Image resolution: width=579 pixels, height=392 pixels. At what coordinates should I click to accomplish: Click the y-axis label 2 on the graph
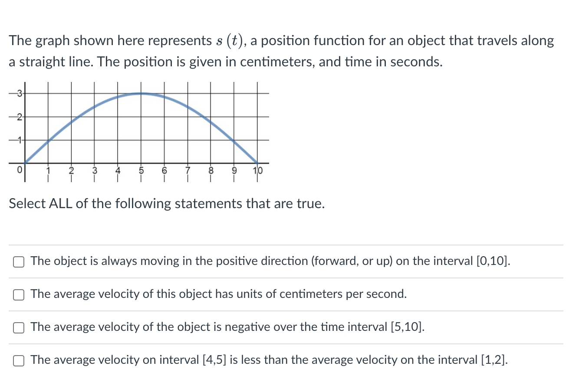pyautogui.click(x=19, y=116)
